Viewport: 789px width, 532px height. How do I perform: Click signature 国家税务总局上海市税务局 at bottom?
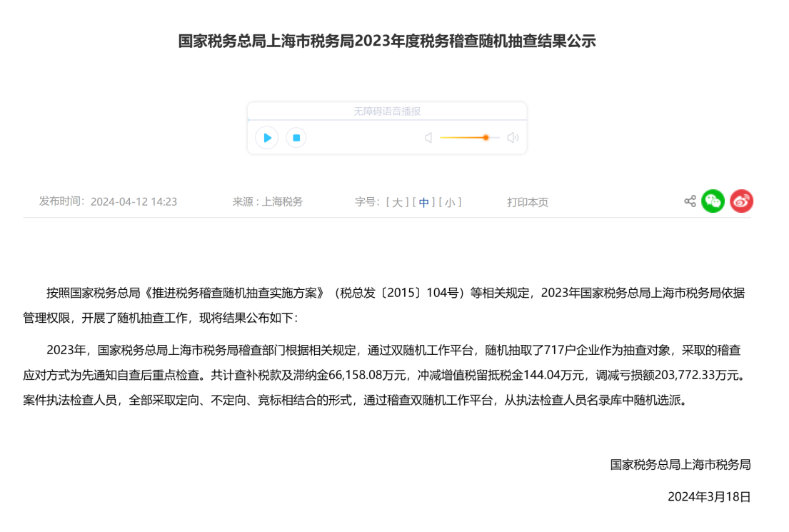coord(680,465)
